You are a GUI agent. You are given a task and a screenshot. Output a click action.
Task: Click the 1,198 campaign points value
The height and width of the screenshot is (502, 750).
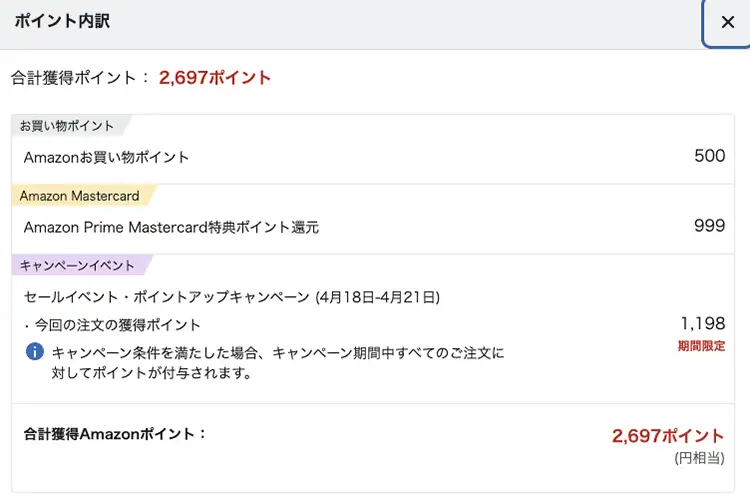702,323
